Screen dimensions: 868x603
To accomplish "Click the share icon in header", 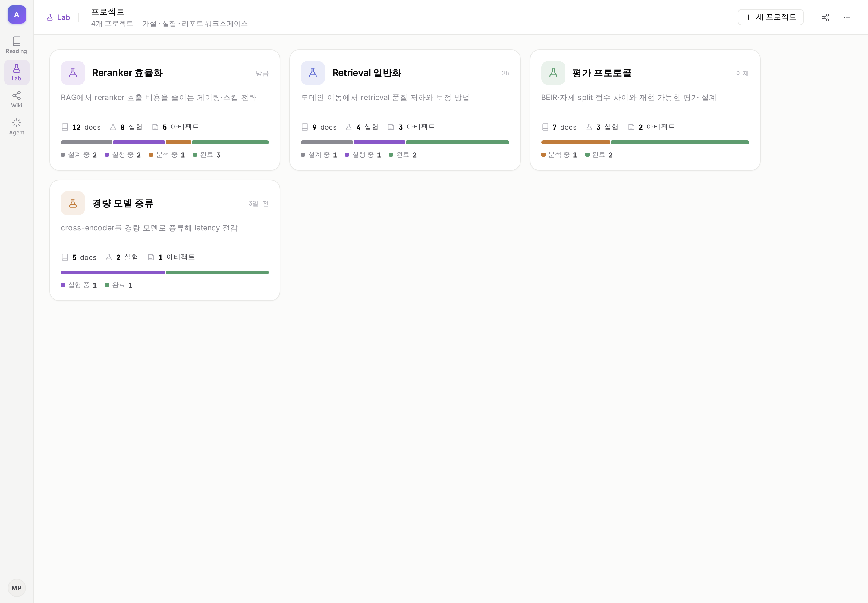I will click(825, 17).
